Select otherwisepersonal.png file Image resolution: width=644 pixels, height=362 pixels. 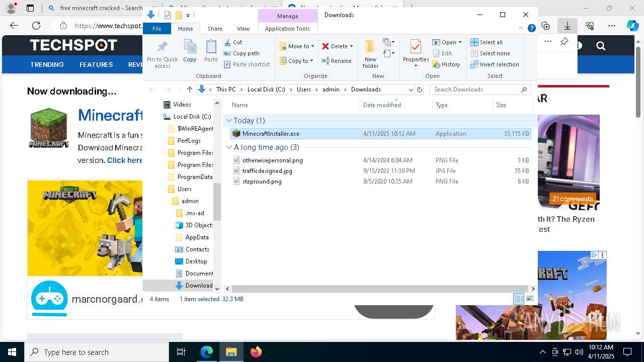coord(272,160)
